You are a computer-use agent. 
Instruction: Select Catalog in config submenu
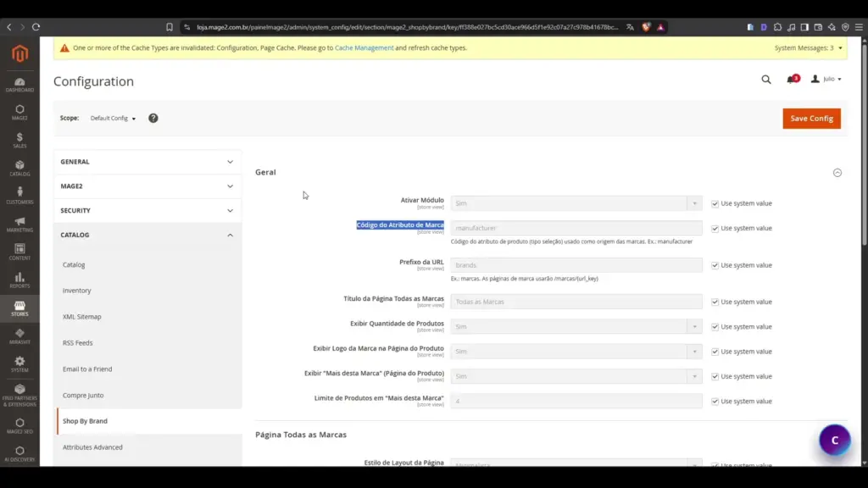point(74,264)
